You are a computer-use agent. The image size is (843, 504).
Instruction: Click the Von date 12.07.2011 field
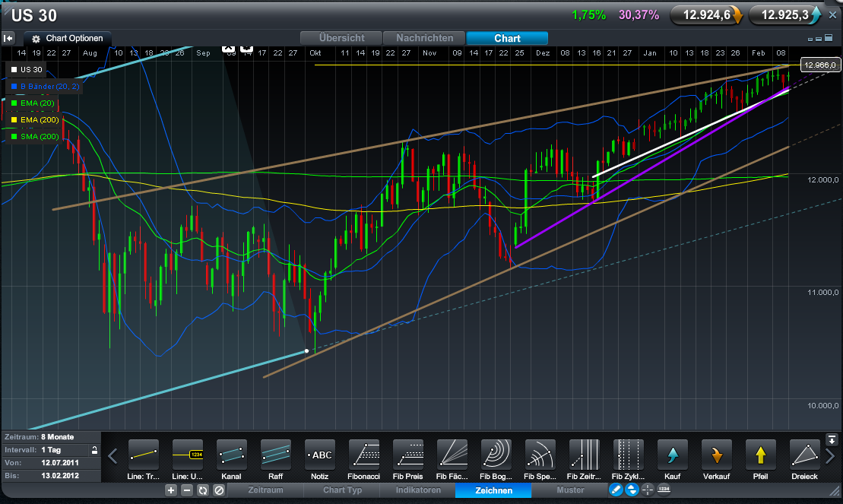pos(51,463)
